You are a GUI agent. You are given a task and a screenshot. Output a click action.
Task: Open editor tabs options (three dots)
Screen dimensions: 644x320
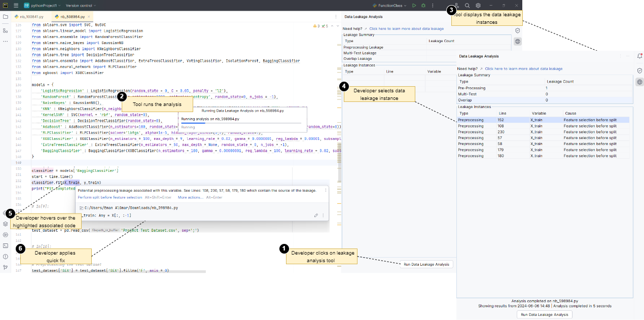(336, 16)
